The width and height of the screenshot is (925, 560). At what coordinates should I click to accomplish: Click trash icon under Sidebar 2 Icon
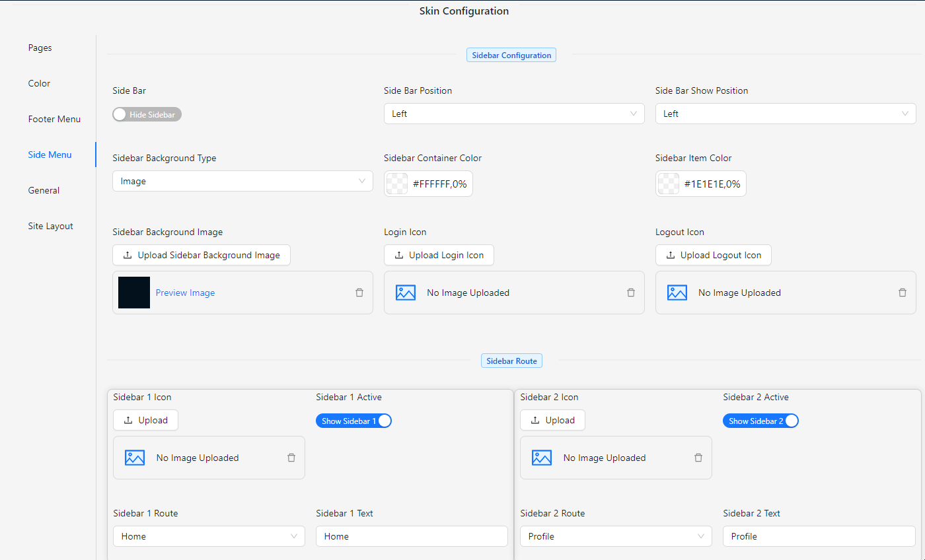[698, 458]
